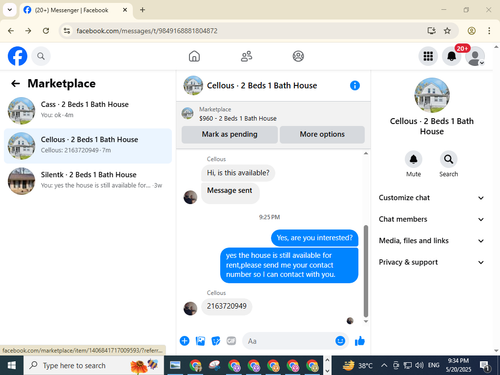View site information icon in address bar
Viewport: 500px width, 375px height.
pos(67,31)
